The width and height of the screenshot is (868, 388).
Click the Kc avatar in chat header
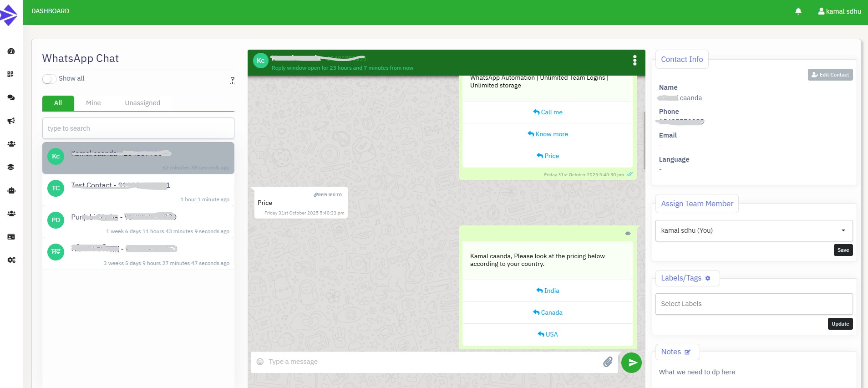pos(260,61)
